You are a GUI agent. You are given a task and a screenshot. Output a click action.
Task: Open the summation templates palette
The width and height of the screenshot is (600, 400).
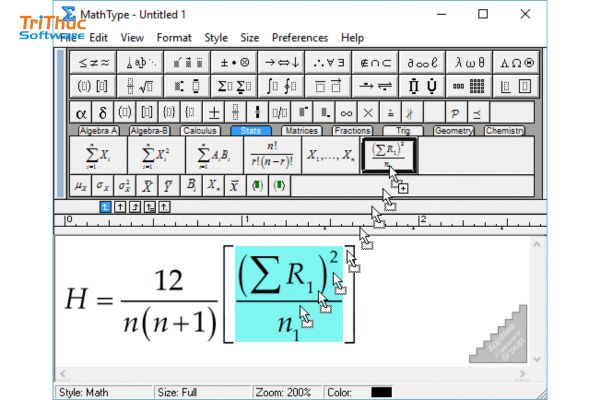pos(234,86)
